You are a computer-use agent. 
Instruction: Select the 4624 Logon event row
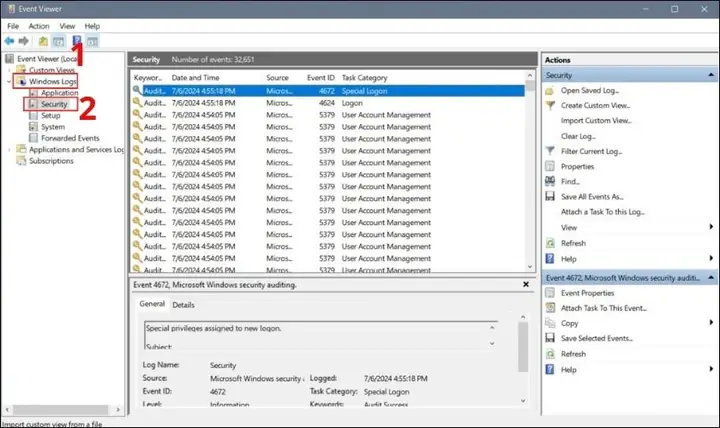(329, 103)
